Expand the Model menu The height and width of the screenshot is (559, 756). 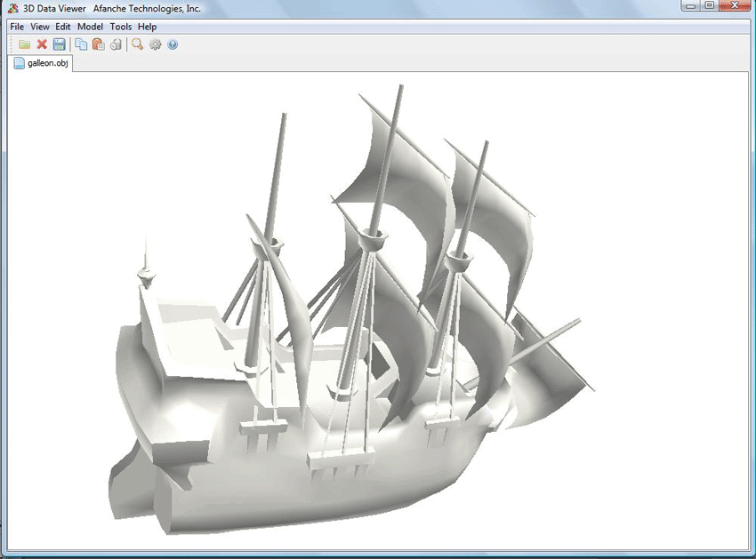pyautogui.click(x=91, y=27)
